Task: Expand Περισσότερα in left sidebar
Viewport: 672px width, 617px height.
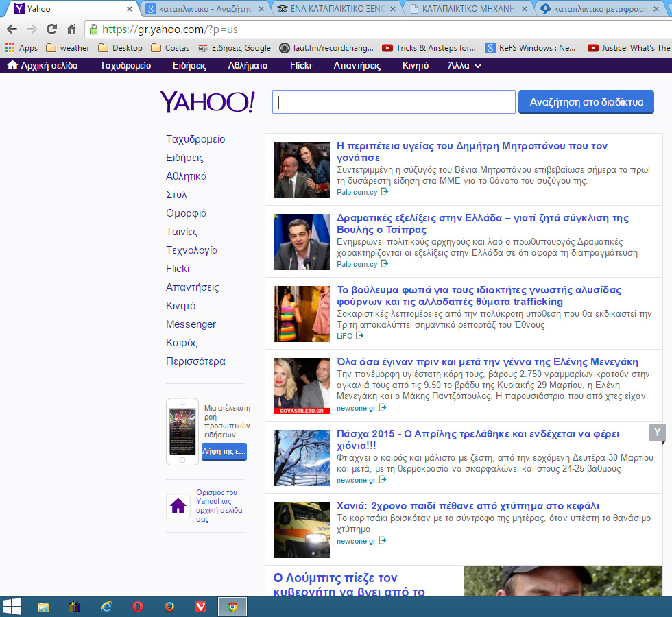Action: [x=195, y=361]
